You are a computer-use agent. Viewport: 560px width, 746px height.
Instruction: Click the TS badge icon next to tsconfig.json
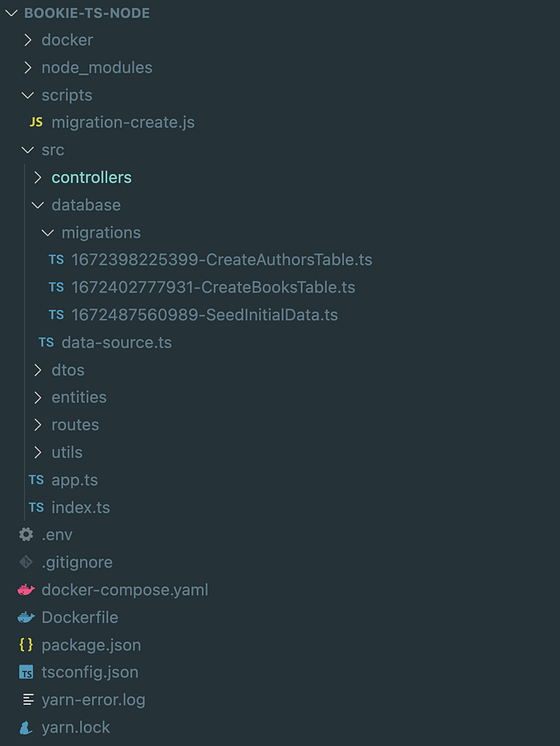[26, 672]
